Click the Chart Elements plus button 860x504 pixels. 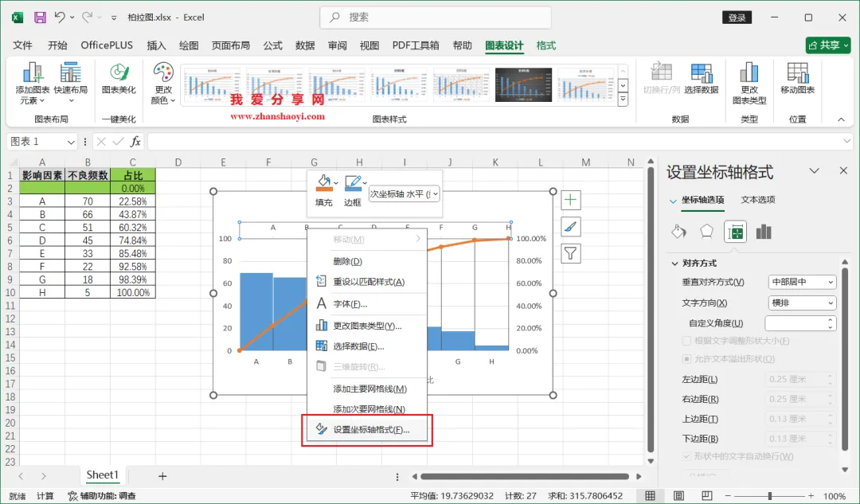click(570, 200)
